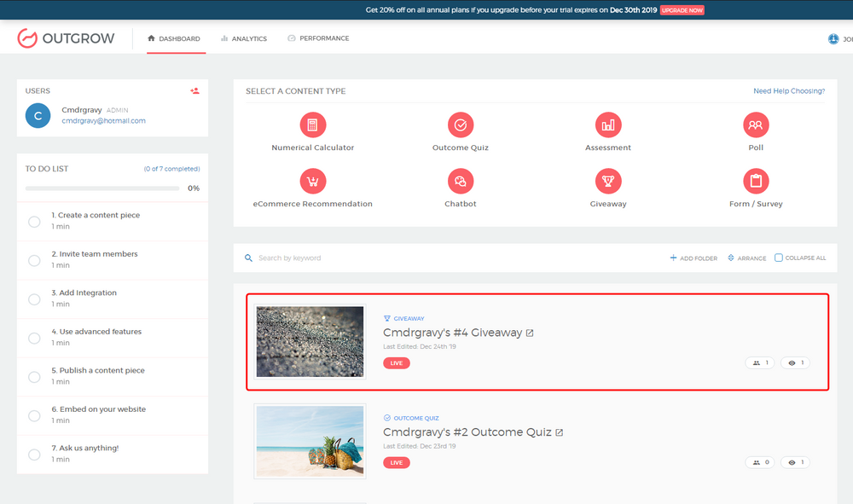
Task: Open the Analytics tab
Action: click(x=244, y=38)
